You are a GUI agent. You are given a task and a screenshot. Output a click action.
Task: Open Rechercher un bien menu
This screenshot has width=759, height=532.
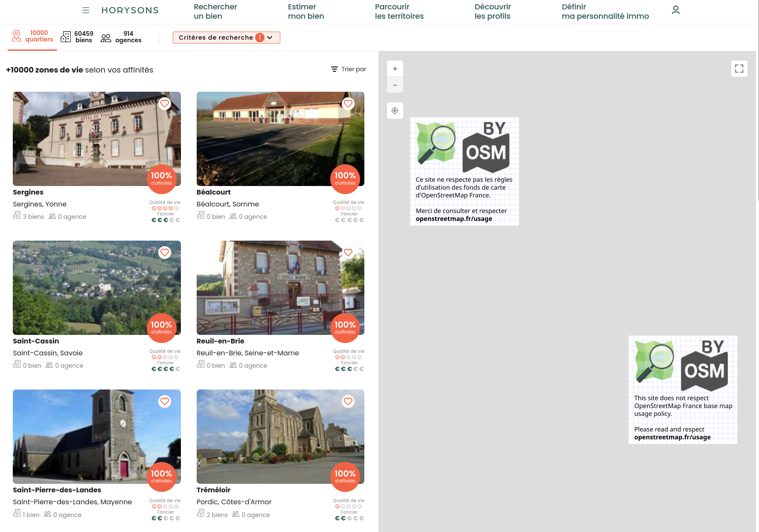pos(215,12)
